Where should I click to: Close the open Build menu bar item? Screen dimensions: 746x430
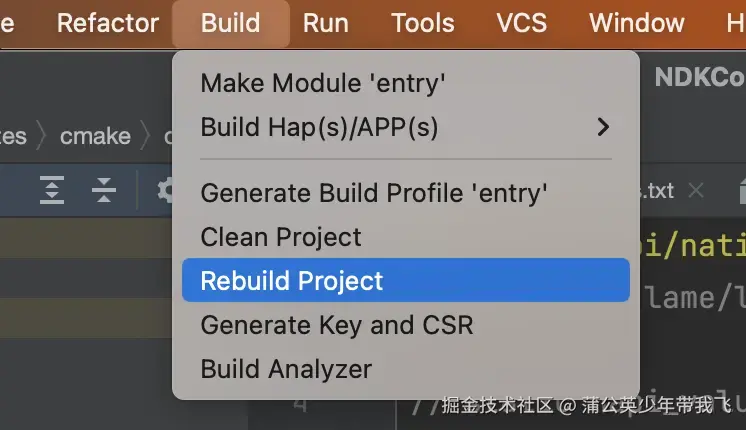coord(230,23)
